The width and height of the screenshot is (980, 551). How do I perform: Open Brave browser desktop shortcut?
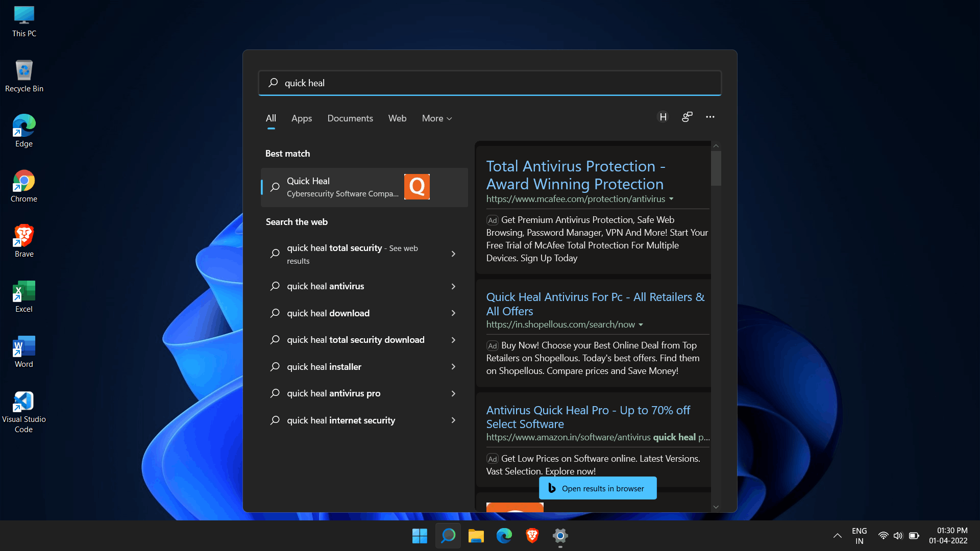point(24,242)
